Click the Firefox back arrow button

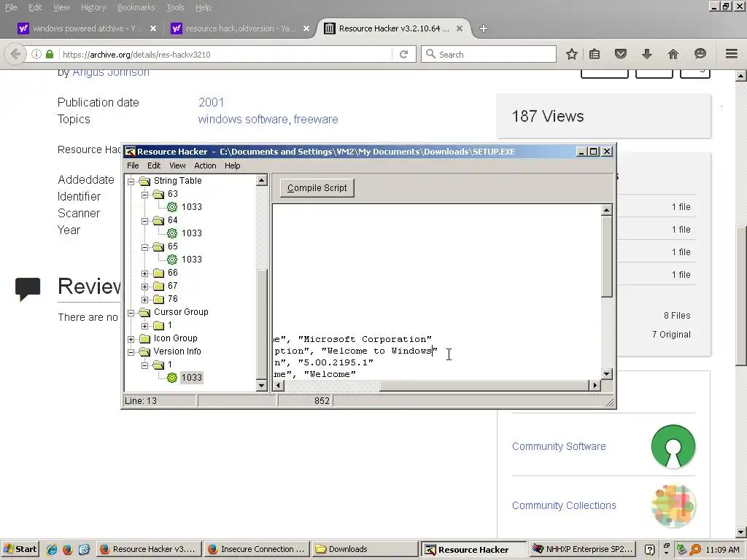pos(15,54)
